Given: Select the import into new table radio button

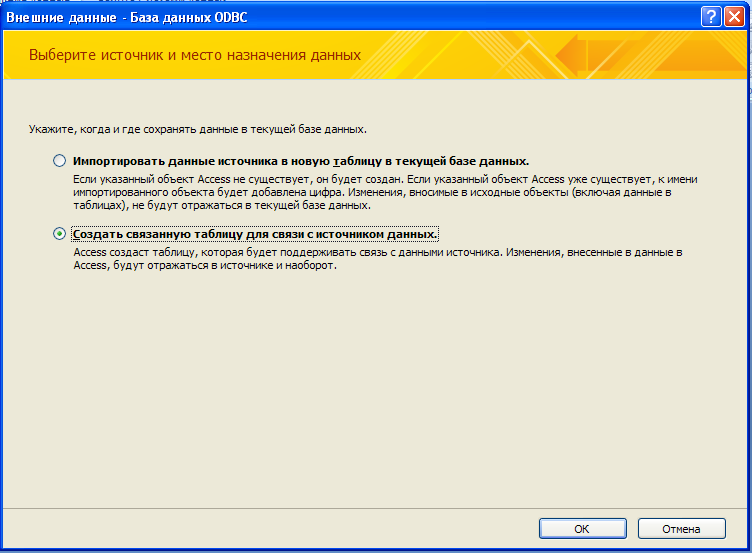Looking at the screenshot, I should (60, 160).
